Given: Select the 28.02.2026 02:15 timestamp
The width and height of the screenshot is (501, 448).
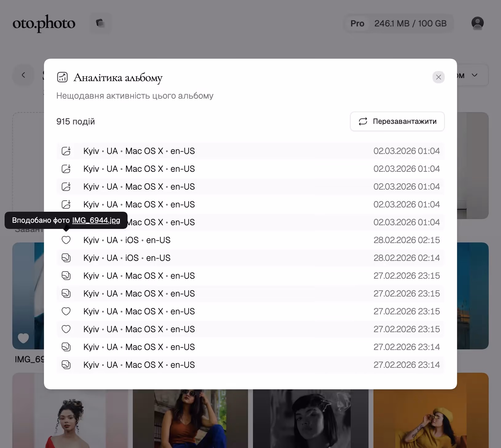Looking at the screenshot, I should (x=407, y=240).
